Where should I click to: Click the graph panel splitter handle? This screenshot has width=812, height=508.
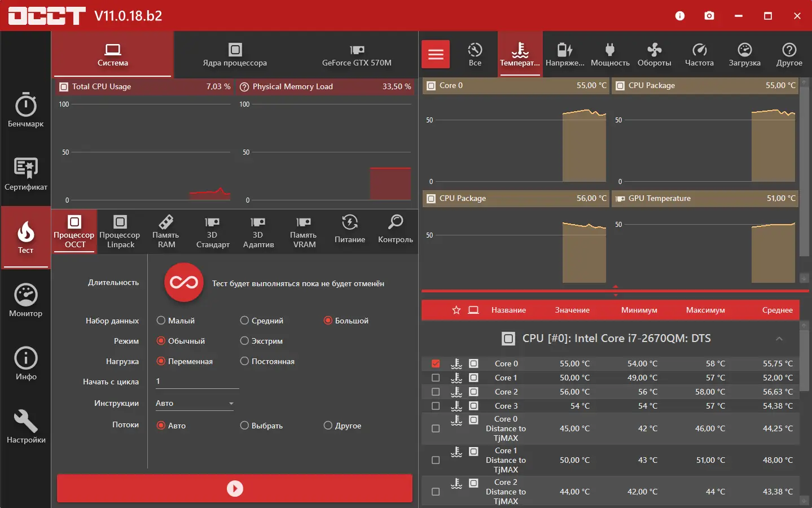tap(616, 291)
